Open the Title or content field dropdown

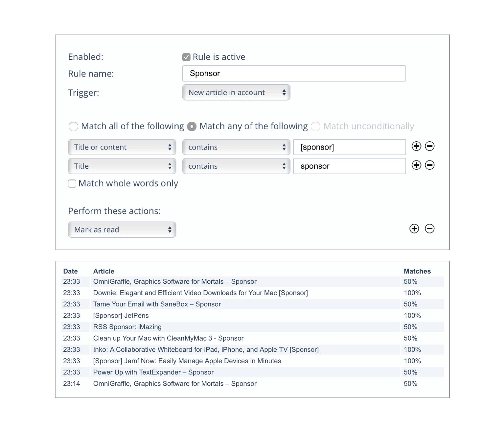point(122,147)
